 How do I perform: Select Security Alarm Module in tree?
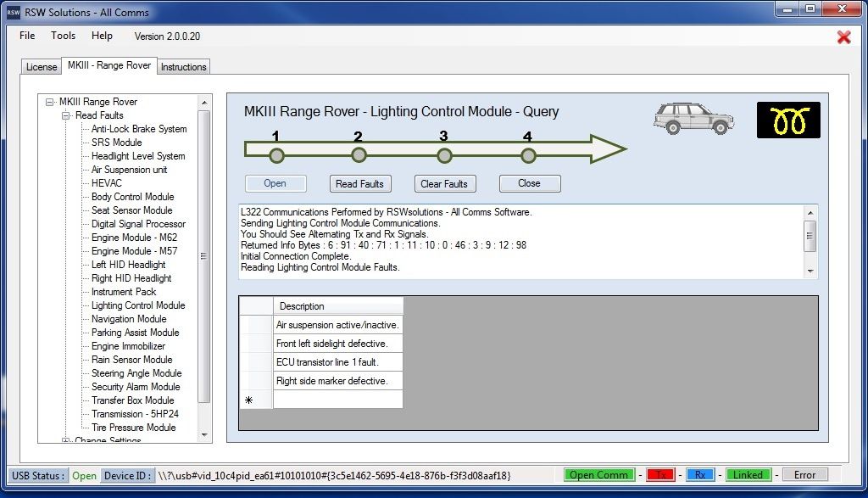[x=136, y=387]
